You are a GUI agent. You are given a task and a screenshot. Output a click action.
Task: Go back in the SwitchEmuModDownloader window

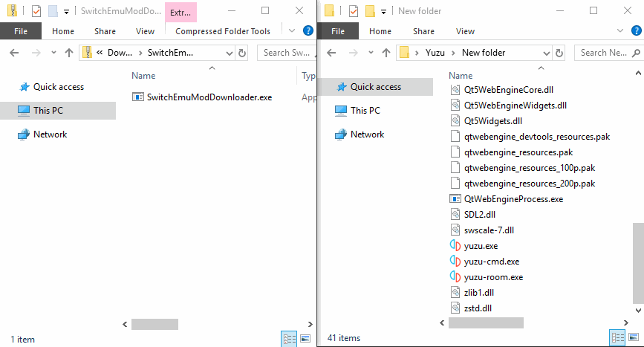(x=14, y=53)
